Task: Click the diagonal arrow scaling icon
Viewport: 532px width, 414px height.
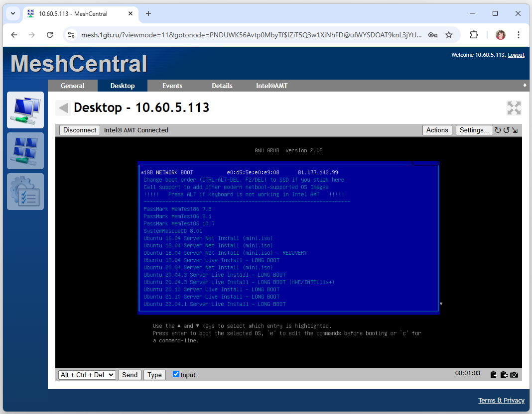Action: pos(515,130)
